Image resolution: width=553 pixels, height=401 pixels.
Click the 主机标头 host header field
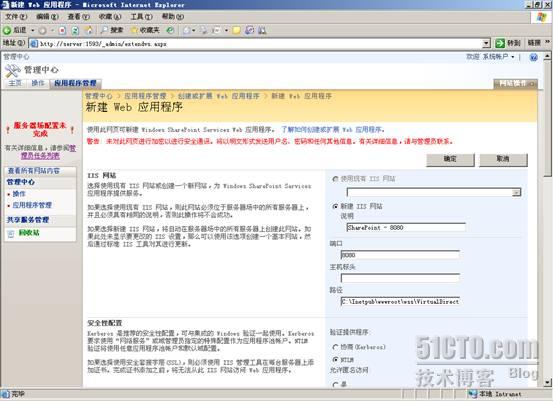[x=400, y=278]
